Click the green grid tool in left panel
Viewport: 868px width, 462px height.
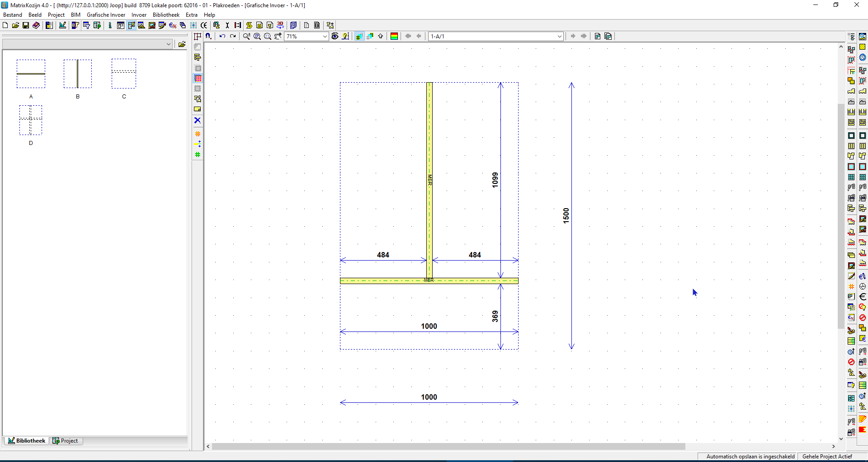tap(198, 154)
